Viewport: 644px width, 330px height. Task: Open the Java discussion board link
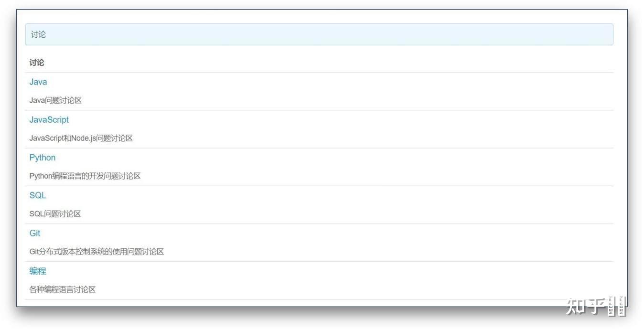pos(38,82)
